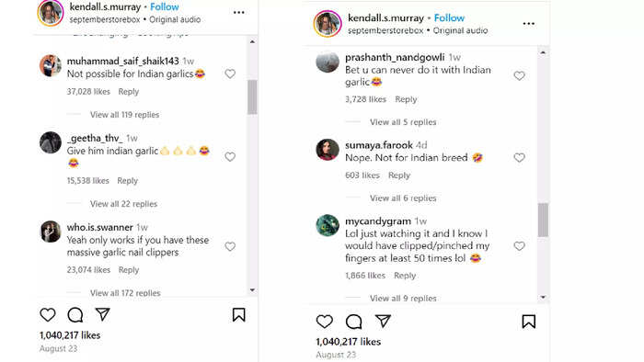
Task: Open the three-dot menu in left panel
Action: point(238,13)
